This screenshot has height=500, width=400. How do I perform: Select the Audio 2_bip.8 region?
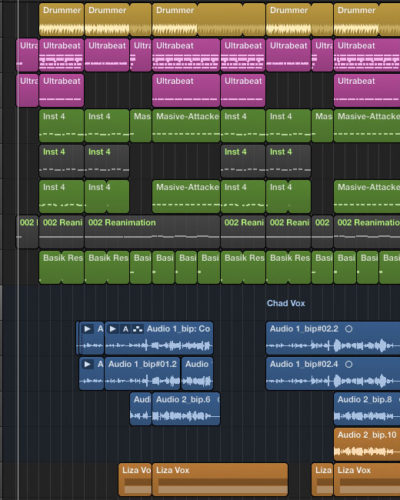367,409
